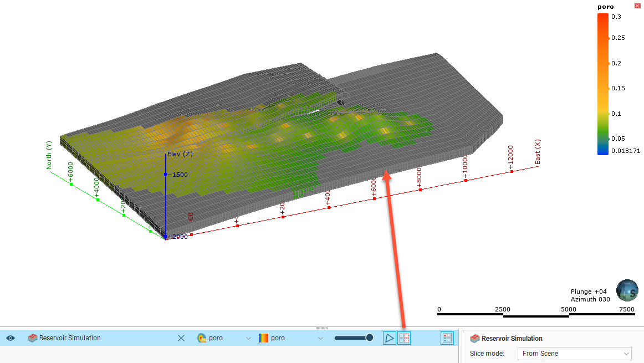Click the poro colourmap gradient swatch
This screenshot has height=363, width=644.
pos(263,338)
